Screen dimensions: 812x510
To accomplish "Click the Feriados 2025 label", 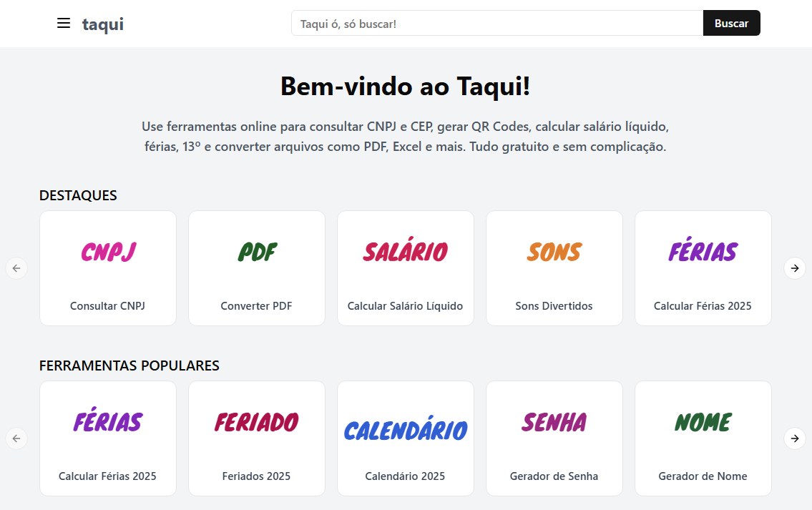I will tap(257, 476).
